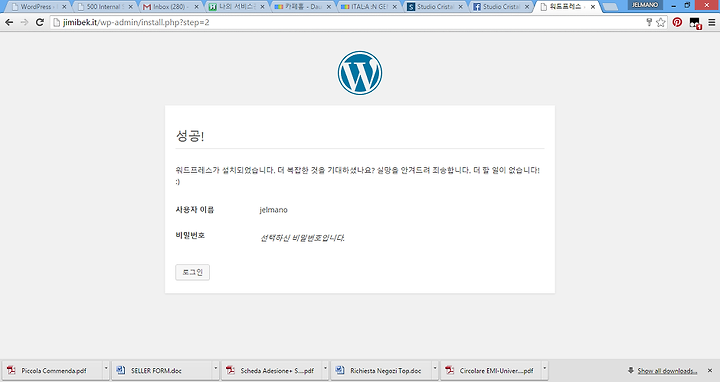
Task: Close the 500 Internal tab
Action: pos(130,7)
